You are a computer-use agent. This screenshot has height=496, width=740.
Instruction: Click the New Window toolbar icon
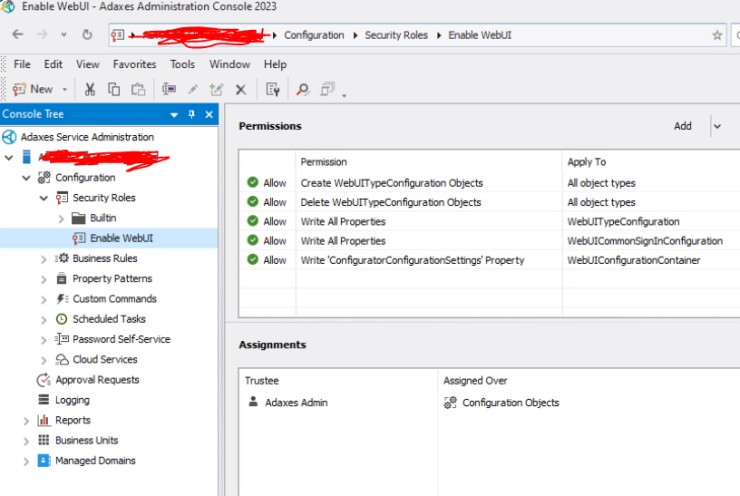[x=327, y=89]
